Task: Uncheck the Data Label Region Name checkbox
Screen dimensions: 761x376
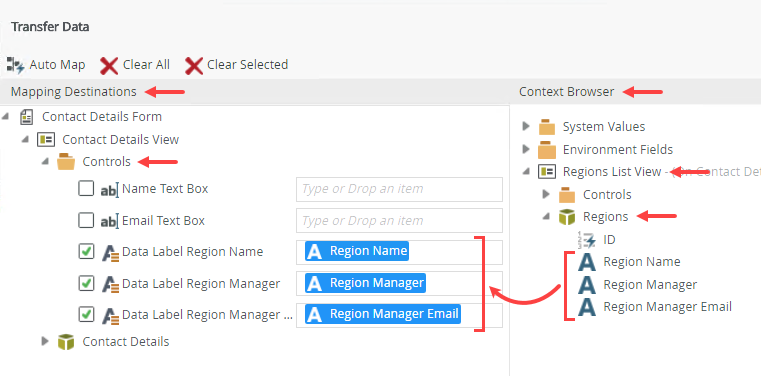Action: [x=86, y=252]
